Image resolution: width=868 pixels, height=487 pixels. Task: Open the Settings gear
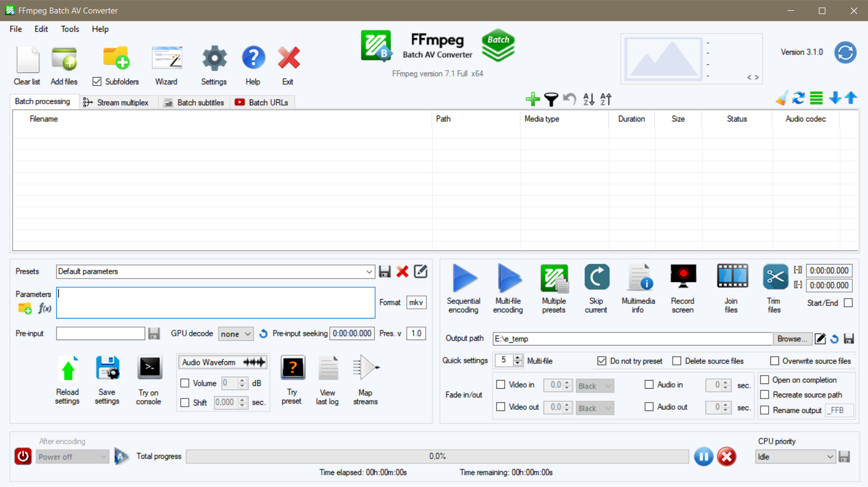point(214,58)
